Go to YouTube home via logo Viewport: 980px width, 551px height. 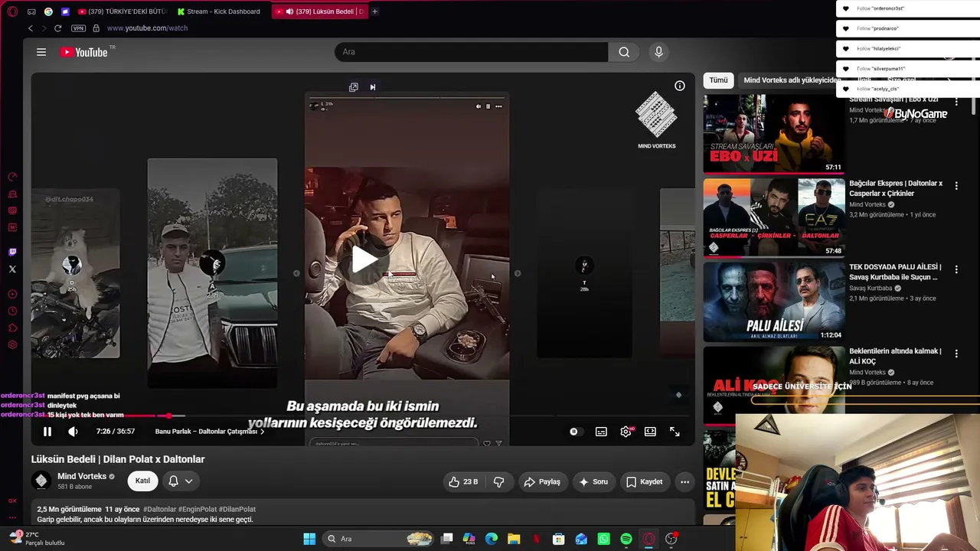(x=84, y=52)
